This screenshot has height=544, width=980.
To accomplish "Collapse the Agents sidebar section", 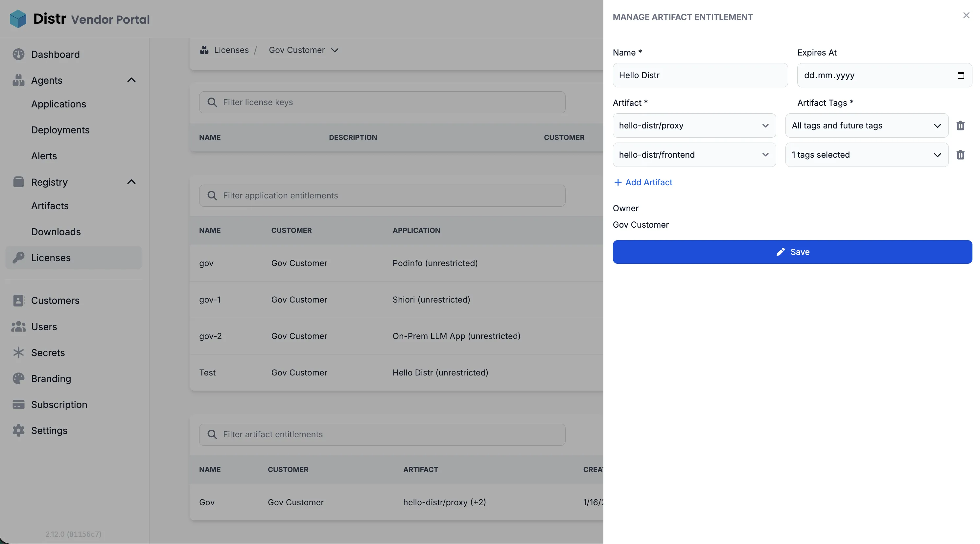I will pyautogui.click(x=131, y=80).
